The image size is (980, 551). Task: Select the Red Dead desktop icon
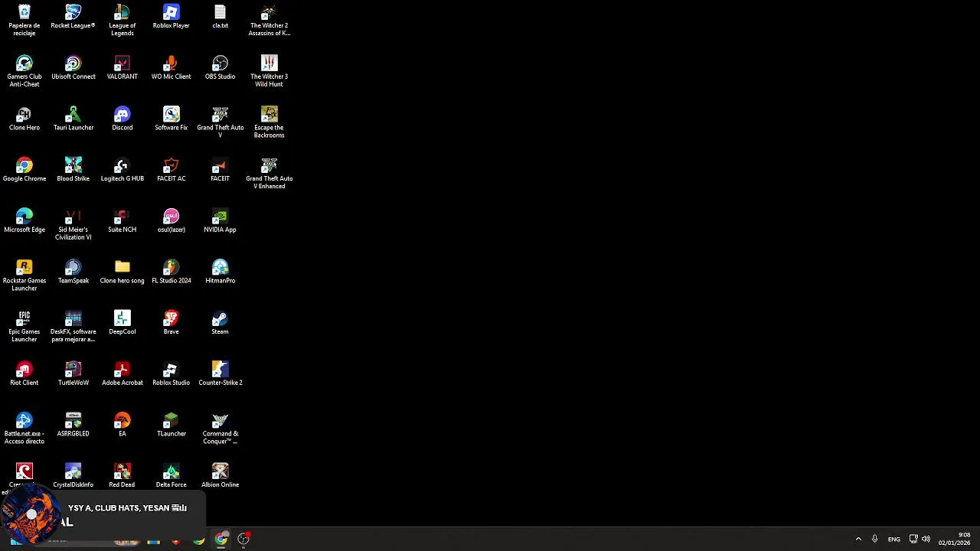pyautogui.click(x=122, y=476)
